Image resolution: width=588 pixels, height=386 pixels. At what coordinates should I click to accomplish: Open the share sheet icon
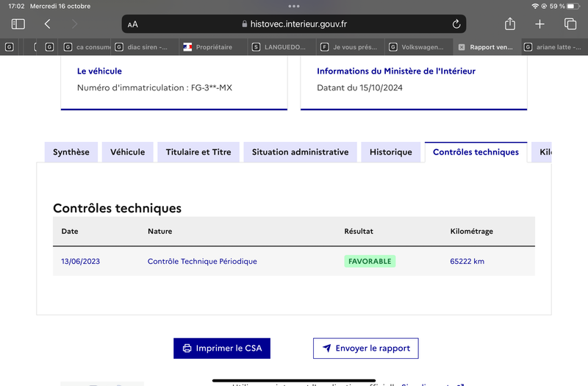[509, 24]
